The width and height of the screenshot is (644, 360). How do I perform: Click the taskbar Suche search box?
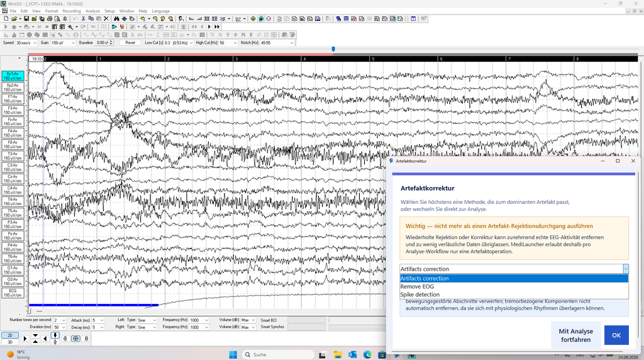pyautogui.click(x=277, y=354)
